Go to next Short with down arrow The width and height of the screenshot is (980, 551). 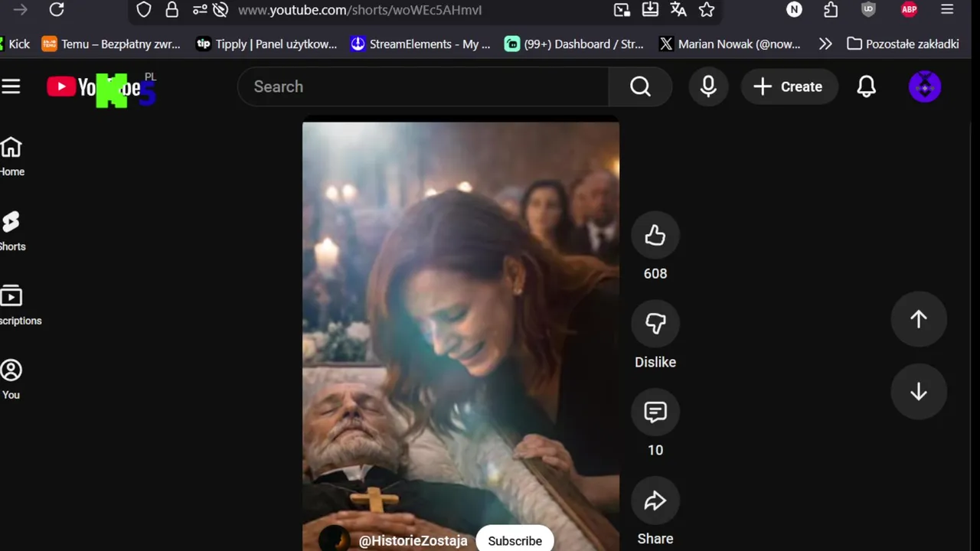coord(919,392)
